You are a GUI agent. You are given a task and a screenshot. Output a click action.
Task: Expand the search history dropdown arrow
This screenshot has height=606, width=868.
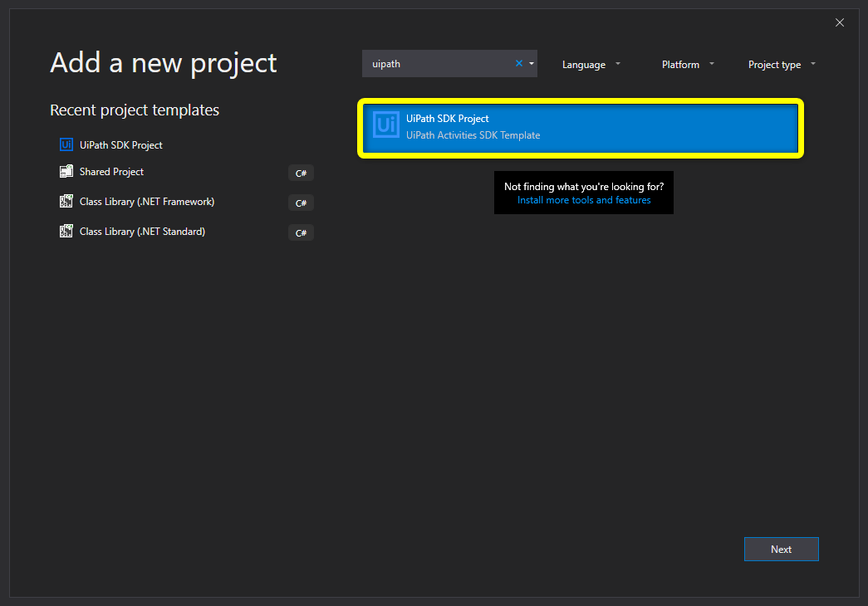click(x=530, y=63)
